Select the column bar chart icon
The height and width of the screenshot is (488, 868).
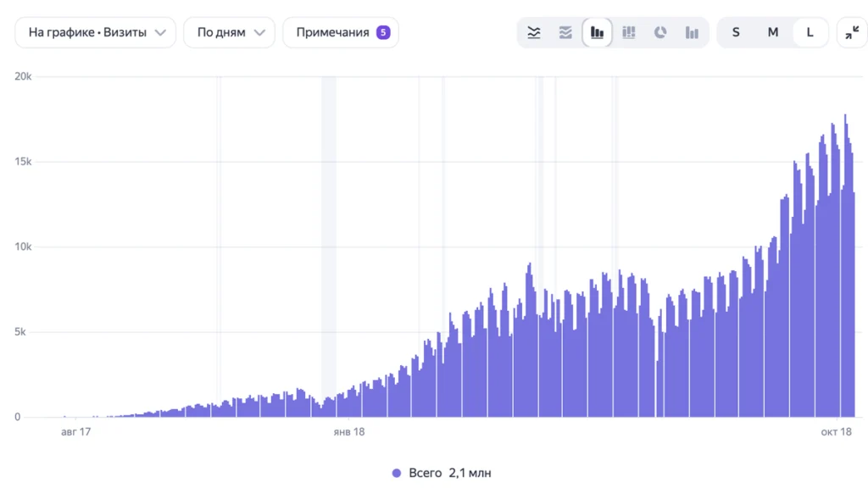[597, 33]
